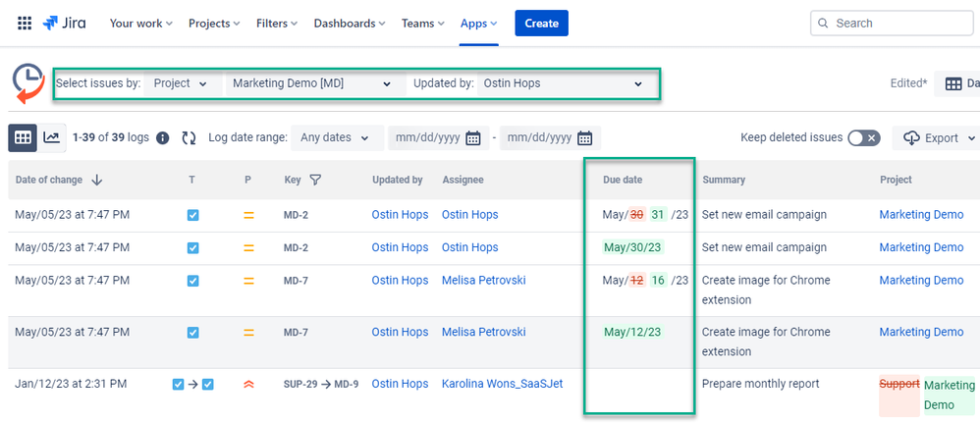The image size is (980, 423).
Task: Click the SUP-29 → MD-9 key cell
Action: tap(321, 385)
